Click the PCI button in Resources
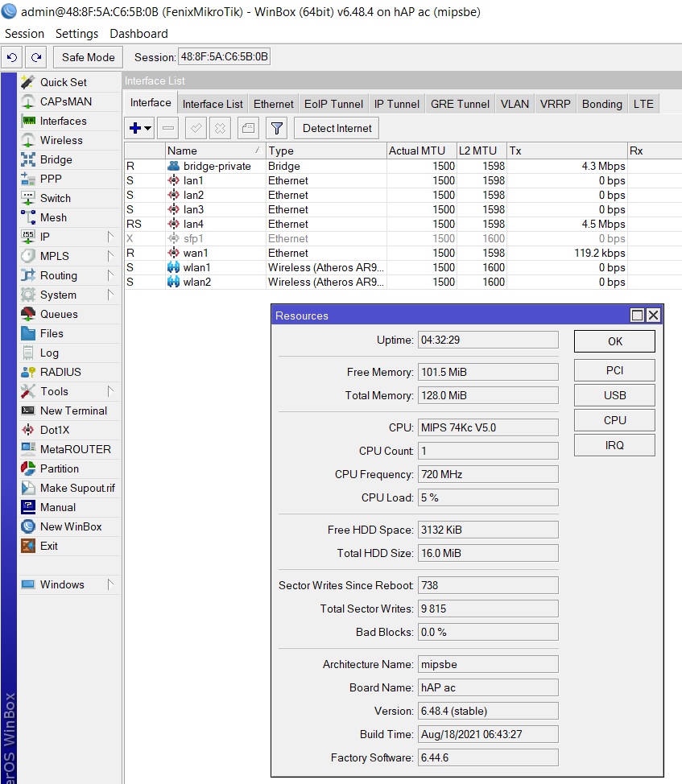 (x=614, y=370)
